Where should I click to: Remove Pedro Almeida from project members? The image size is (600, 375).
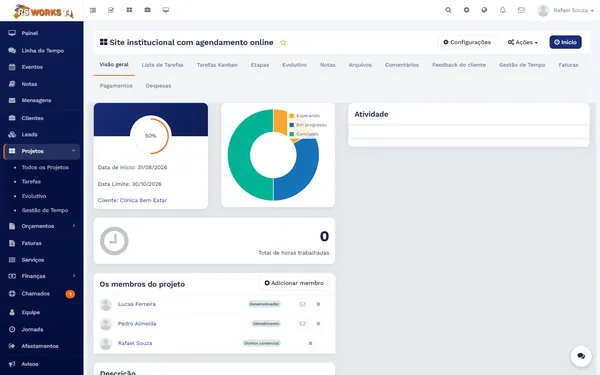(x=318, y=324)
